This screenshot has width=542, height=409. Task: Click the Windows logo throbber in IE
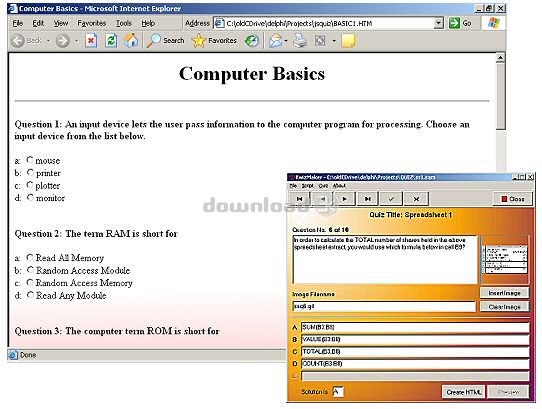coord(494,23)
